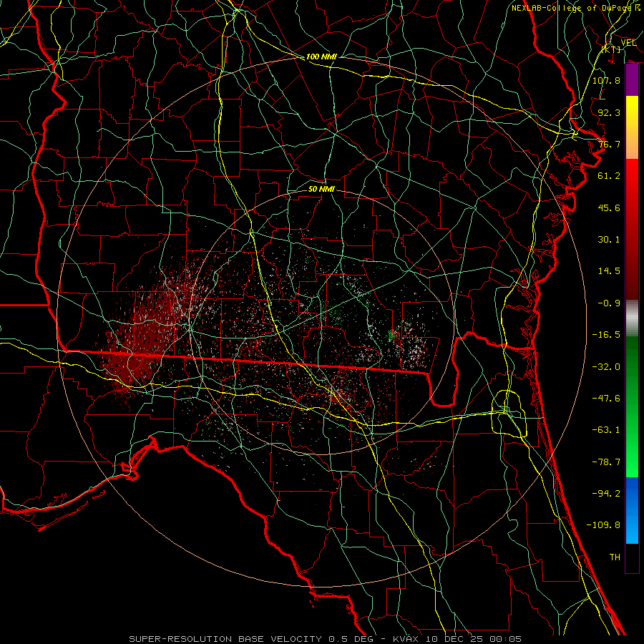Click the -78.7 velocity legend value
The width and height of the screenshot is (644, 644).
pos(606,462)
